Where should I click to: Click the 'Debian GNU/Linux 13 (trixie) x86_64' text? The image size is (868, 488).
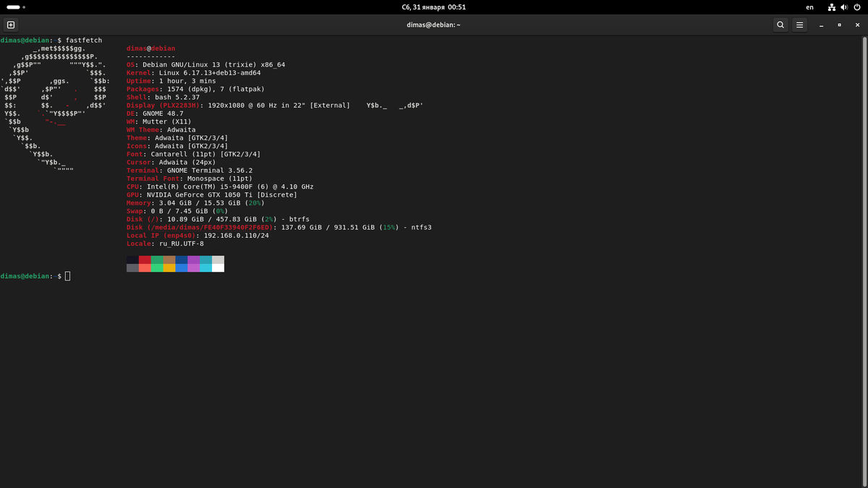pos(214,64)
